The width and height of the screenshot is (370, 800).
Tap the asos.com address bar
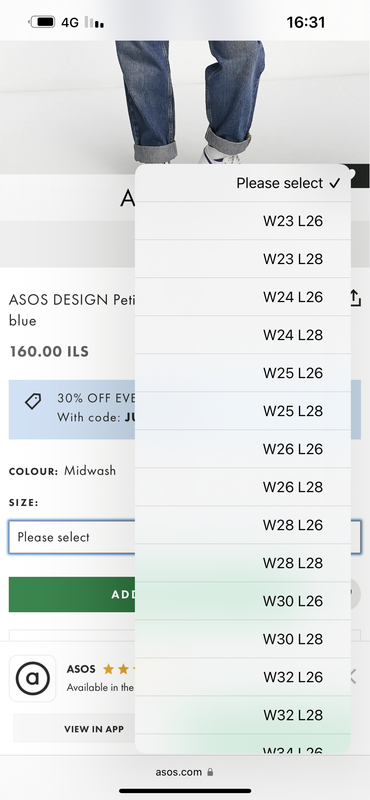pos(185,772)
